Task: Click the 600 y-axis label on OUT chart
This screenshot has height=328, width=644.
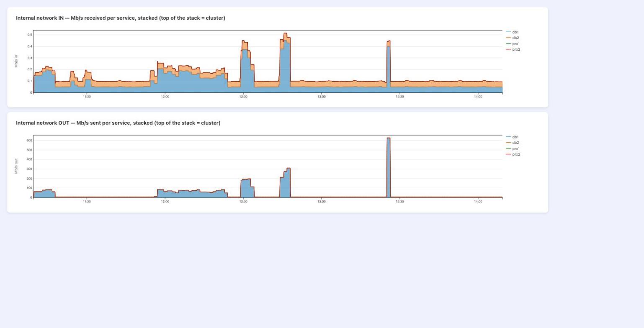Action: (x=29, y=141)
